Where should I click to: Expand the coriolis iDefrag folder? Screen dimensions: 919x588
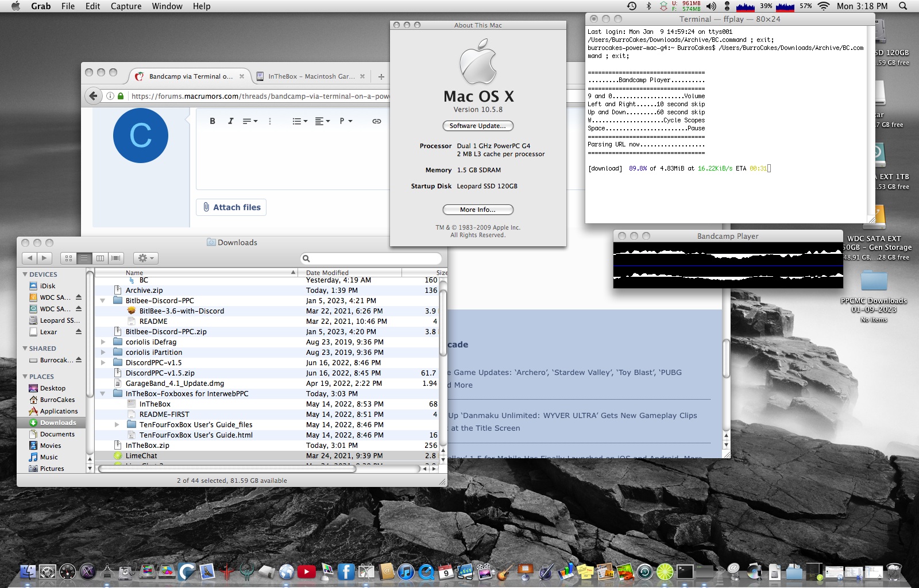(103, 342)
